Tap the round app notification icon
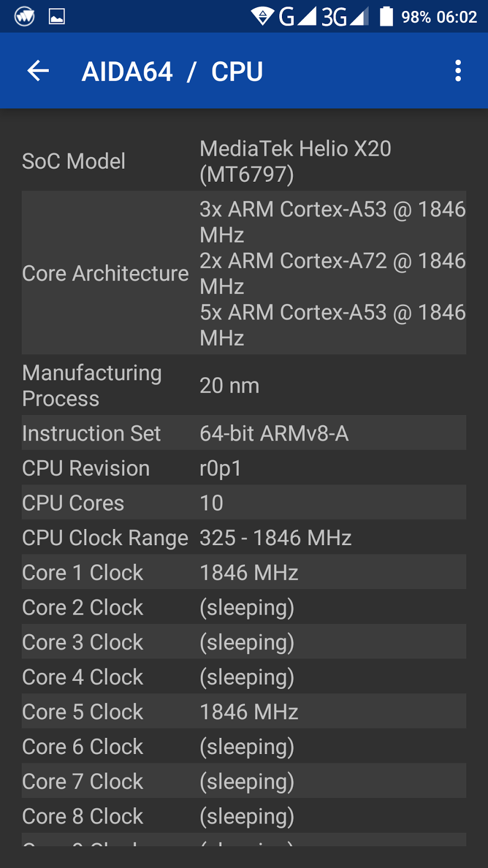 coord(24,17)
